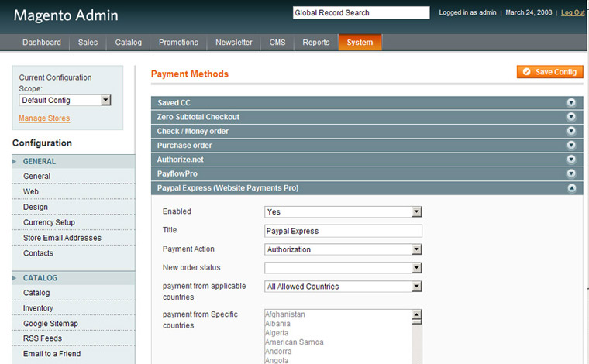Expand Purchase order section arrow icon
This screenshot has width=589, height=364.
[x=571, y=146]
